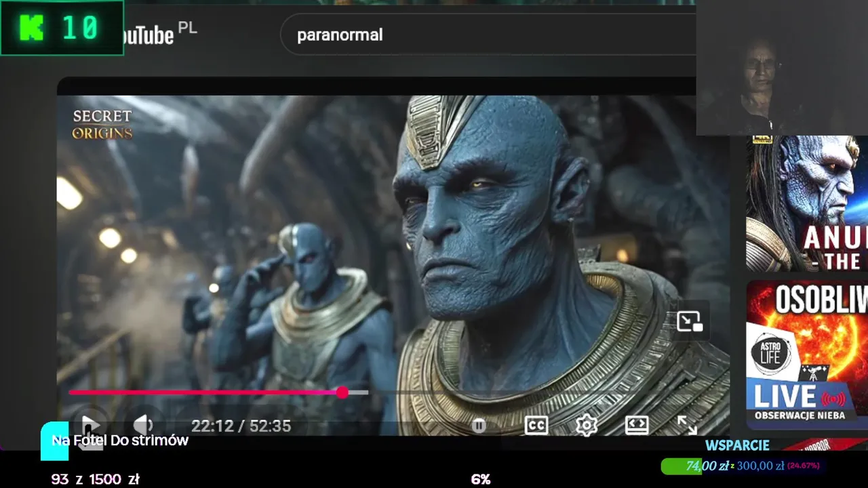Click the play button in the video player
Image resolution: width=868 pixels, height=488 pixels.
click(x=90, y=426)
